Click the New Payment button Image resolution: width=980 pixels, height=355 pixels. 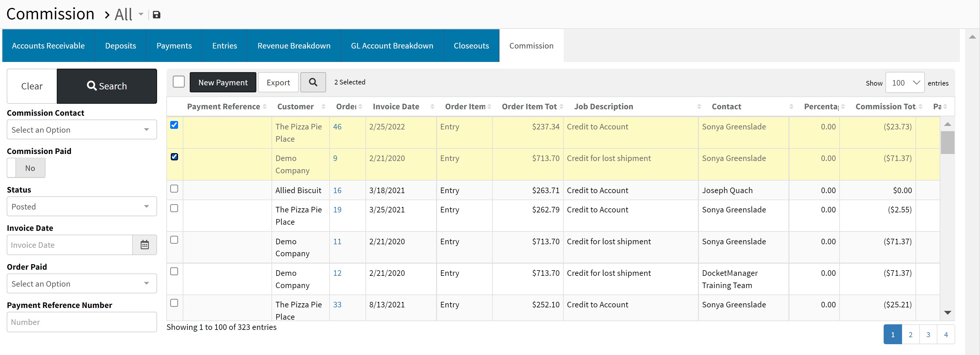coord(222,82)
